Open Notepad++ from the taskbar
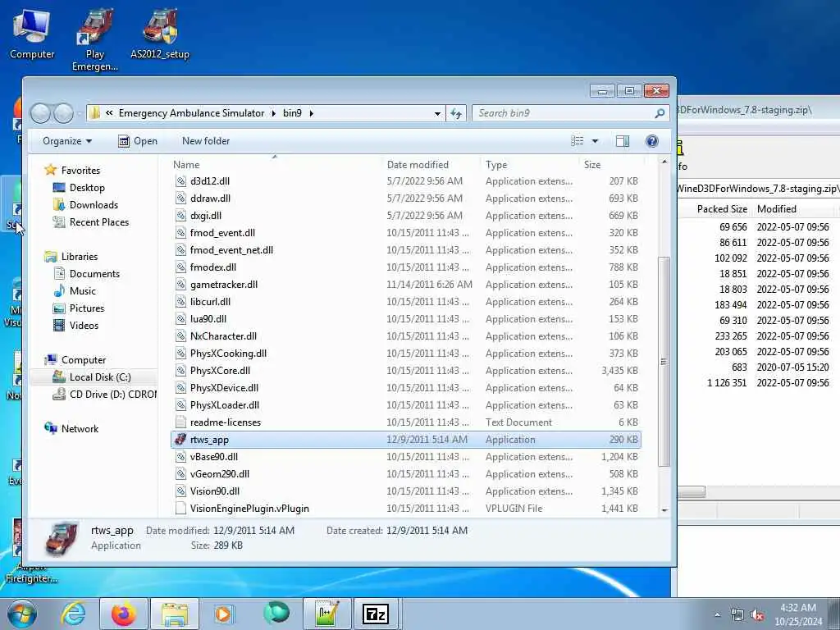The height and width of the screenshot is (630, 840). pos(327,614)
